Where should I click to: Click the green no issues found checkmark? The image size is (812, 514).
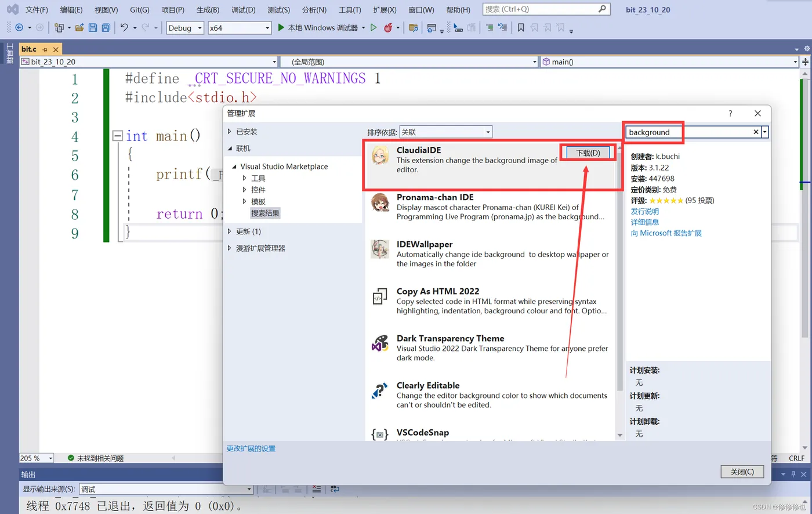71,458
